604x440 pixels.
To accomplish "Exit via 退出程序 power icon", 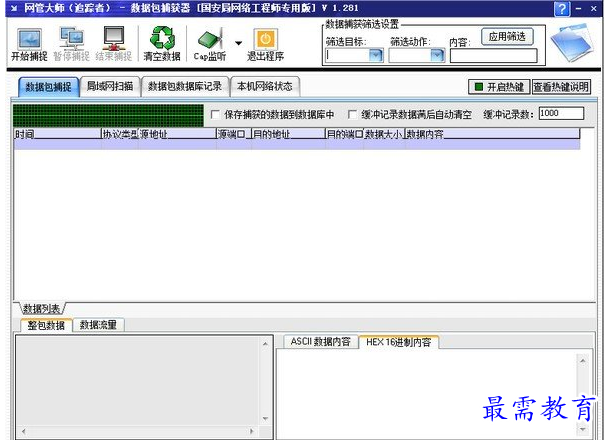I will [x=265, y=45].
